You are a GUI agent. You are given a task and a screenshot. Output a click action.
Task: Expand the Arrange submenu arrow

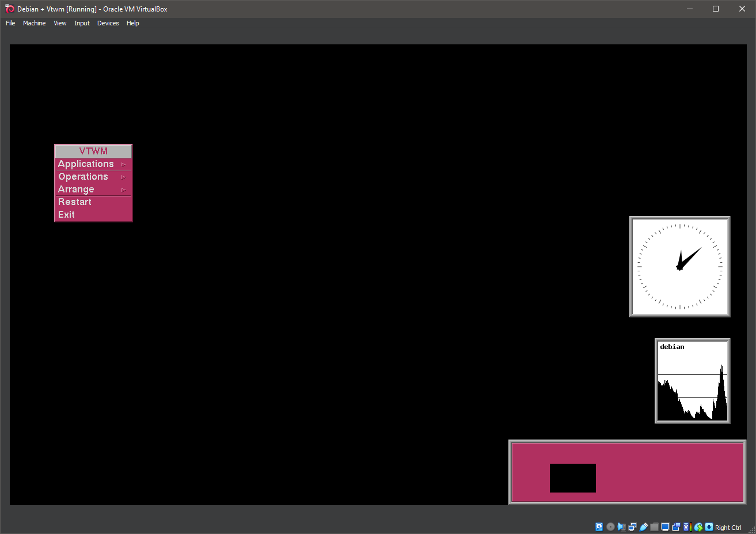coord(123,190)
